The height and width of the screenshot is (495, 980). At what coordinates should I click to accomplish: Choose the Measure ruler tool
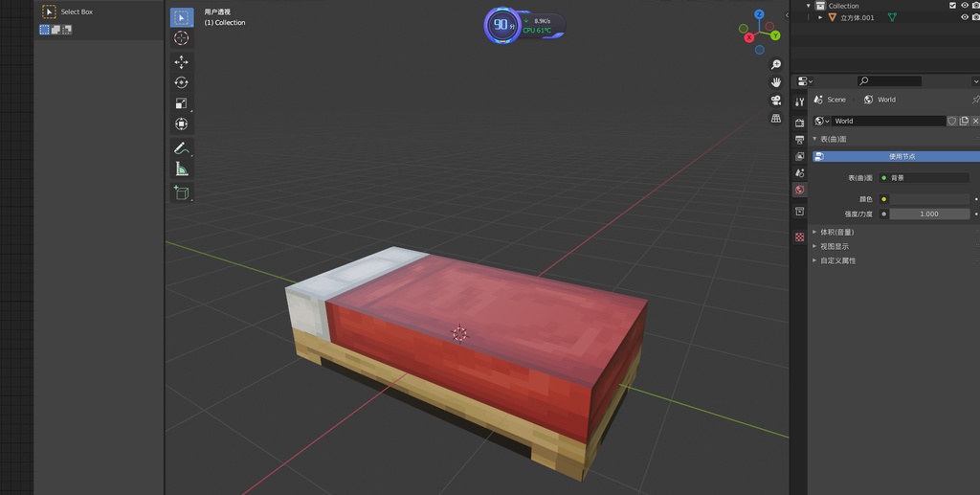pyautogui.click(x=181, y=169)
